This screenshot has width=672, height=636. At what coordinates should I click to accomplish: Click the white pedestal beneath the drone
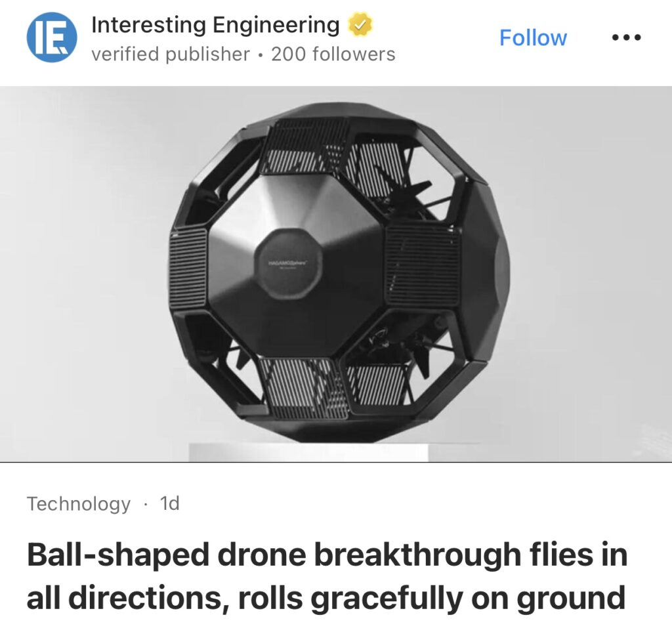(x=308, y=453)
